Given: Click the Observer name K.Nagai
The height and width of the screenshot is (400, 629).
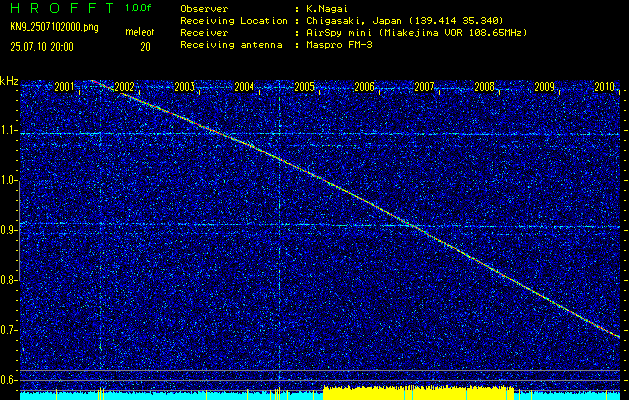Looking at the screenshot, I should [328, 9].
